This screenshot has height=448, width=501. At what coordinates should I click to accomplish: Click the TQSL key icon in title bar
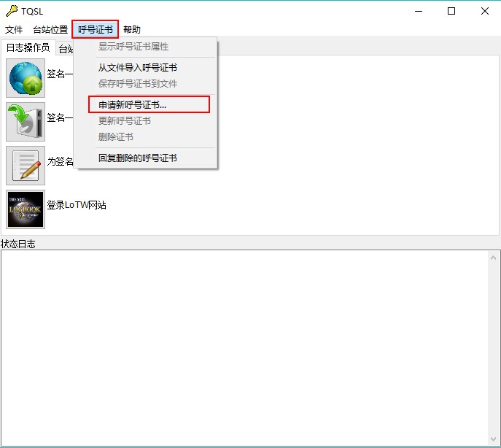(11, 11)
